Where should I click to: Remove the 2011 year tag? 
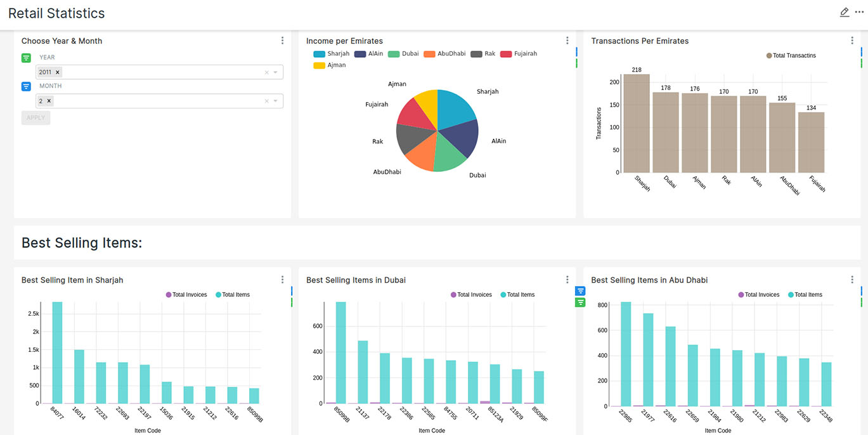[x=58, y=72]
